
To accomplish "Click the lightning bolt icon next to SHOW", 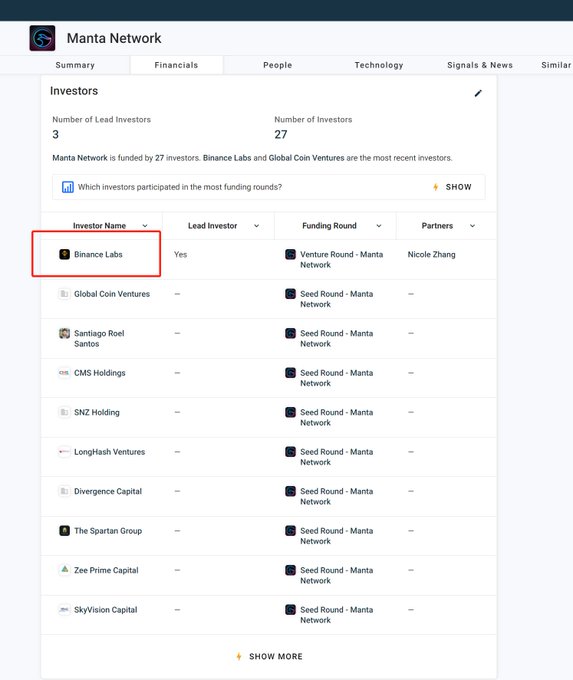I will click(x=435, y=187).
